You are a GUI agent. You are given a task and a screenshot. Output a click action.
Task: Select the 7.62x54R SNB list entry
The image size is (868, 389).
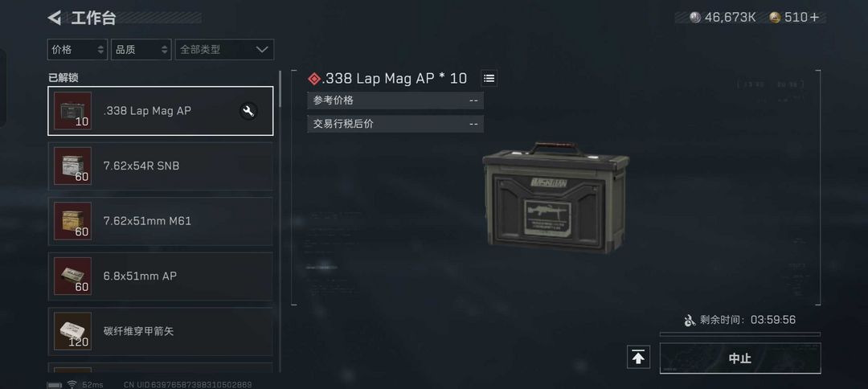pyautogui.click(x=161, y=166)
